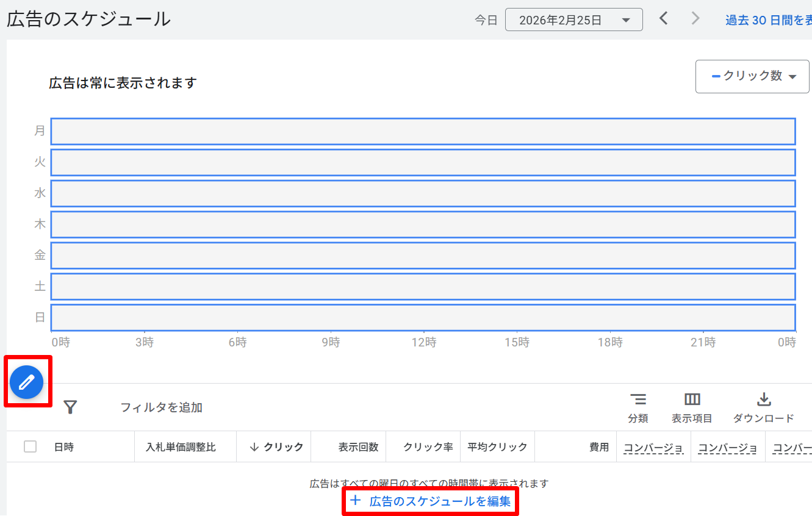Open the 2026年2月25日 date dropdown
The width and height of the screenshot is (812, 516).
click(x=573, y=20)
